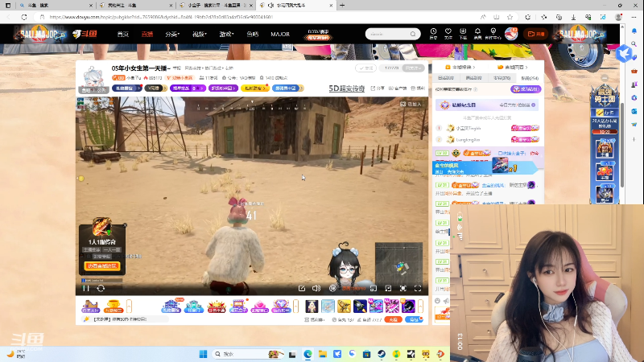Select the chat tab with count 254
The width and height of the screenshot is (644, 362).
[530, 78]
